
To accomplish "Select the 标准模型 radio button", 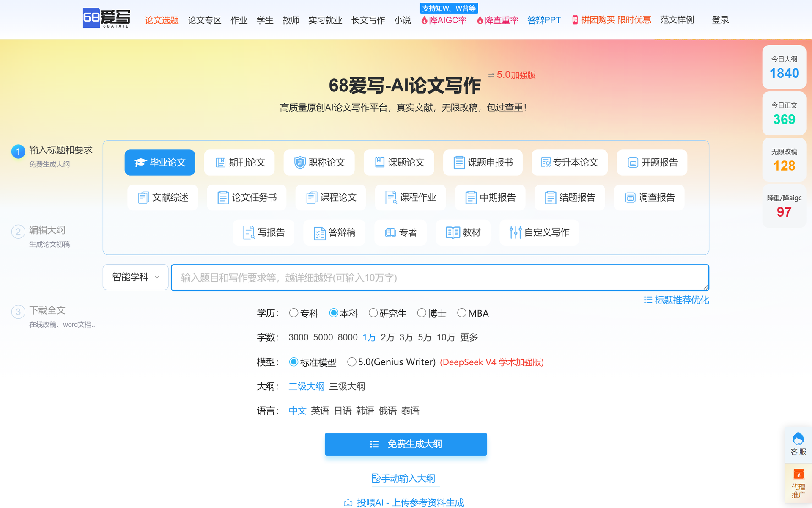I will click(x=294, y=362).
